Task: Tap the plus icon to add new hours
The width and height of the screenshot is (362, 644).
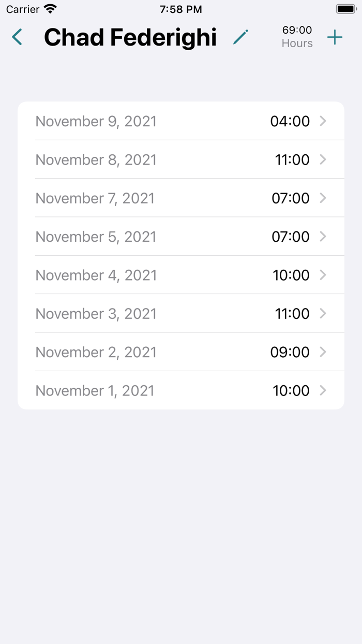Action: click(x=335, y=37)
